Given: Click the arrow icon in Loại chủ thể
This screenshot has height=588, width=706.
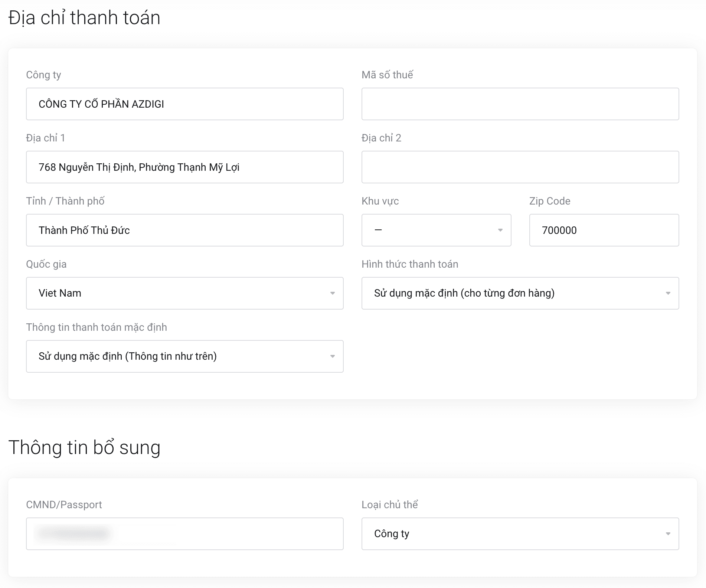Looking at the screenshot, I should tap(668, 534).
